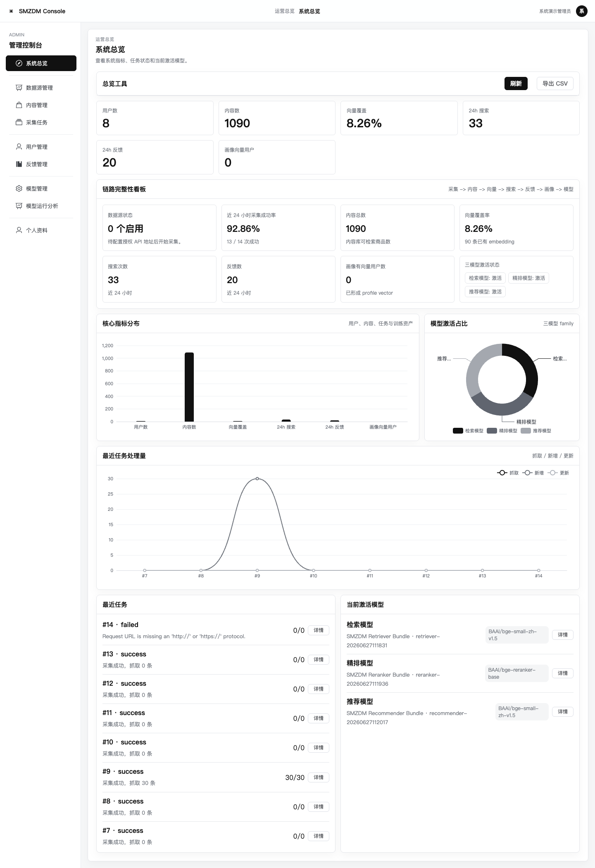Click the 92.86% collection success rate value
Screen dimensions: 595x868
click(x=243, y=229)
